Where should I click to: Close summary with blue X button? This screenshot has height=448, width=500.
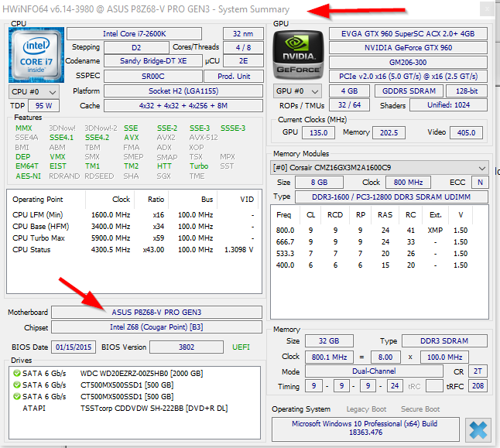[478, 430]
